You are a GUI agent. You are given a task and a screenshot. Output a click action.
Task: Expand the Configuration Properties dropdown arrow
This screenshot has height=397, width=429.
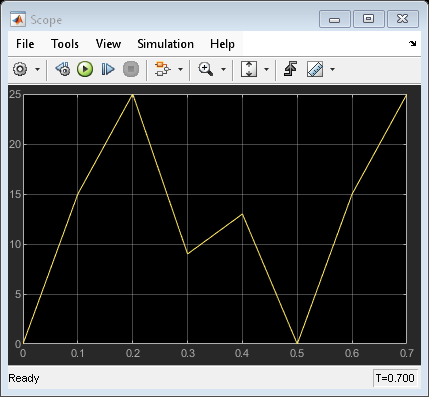[x=37, y=69]
